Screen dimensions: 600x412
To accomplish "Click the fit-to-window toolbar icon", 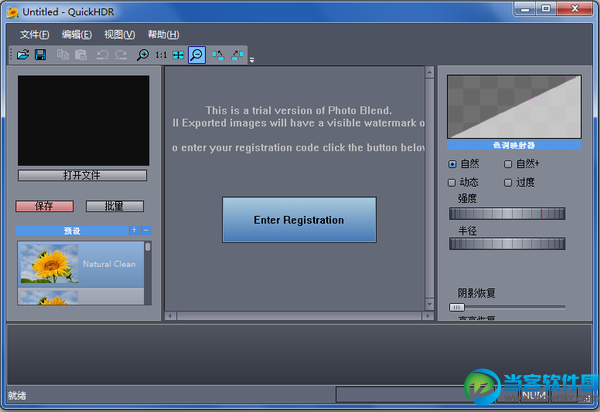I will coord(178,55).
